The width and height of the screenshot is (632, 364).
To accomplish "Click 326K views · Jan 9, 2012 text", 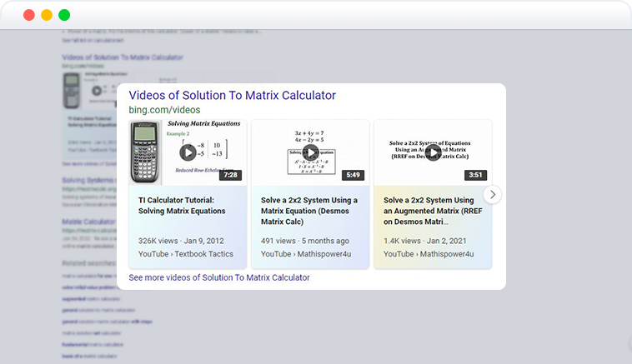I will click(x=181, y=241).
